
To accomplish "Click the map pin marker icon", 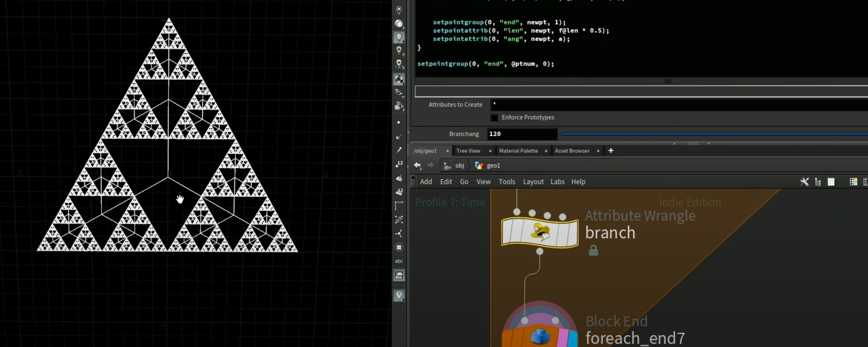I will coord(399,296).
